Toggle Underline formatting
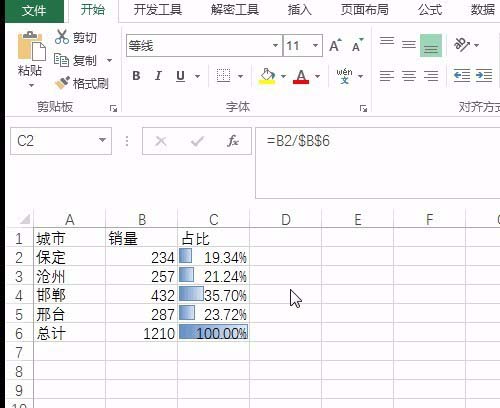Viewport: 500px width, 408px height. 180,76
